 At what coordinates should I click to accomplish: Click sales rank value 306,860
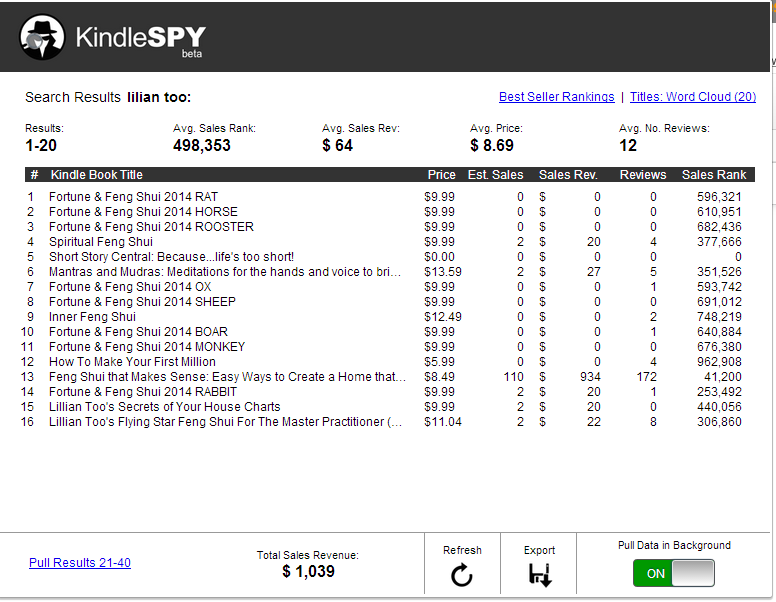point(719,422)
